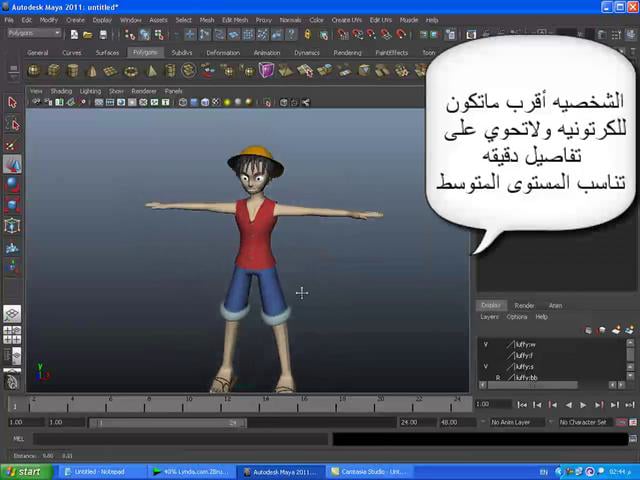Toggle the red Auto Keyframe button
Image resolution: width=640 pixels, height=480 pixels.
pyautogui.click(x=621, y=422)
